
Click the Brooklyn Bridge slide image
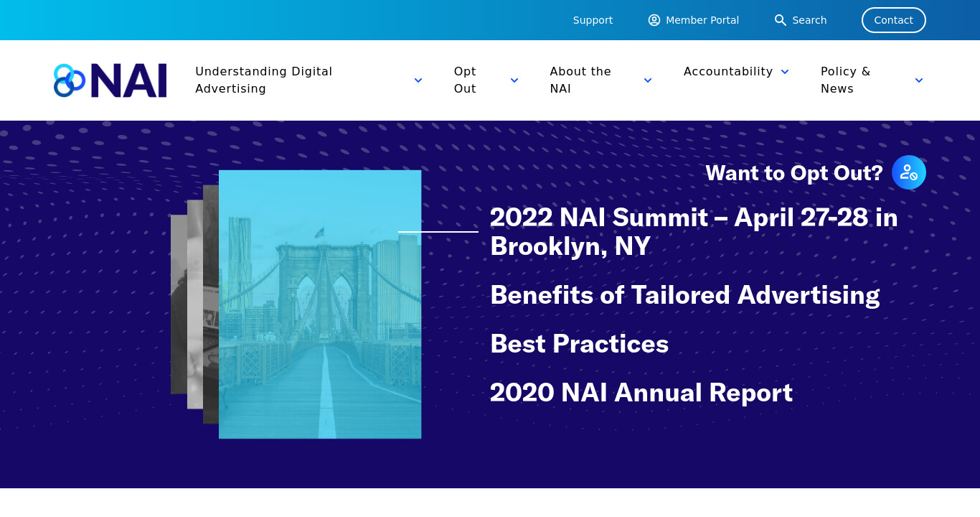click(320, 304)
